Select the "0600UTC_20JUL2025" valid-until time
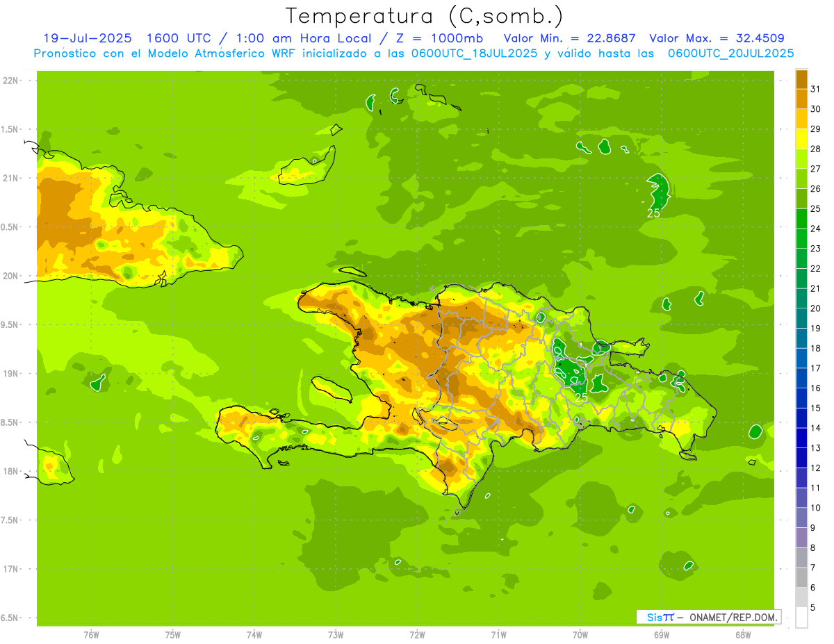Screen dimensions: 834x644 click(730, 53)
